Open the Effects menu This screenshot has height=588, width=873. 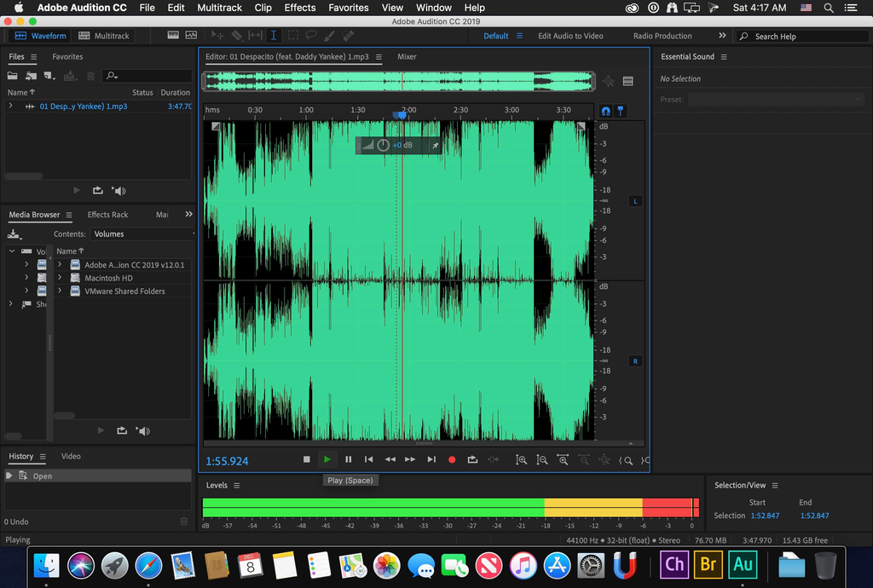click(x=299, y=8)
